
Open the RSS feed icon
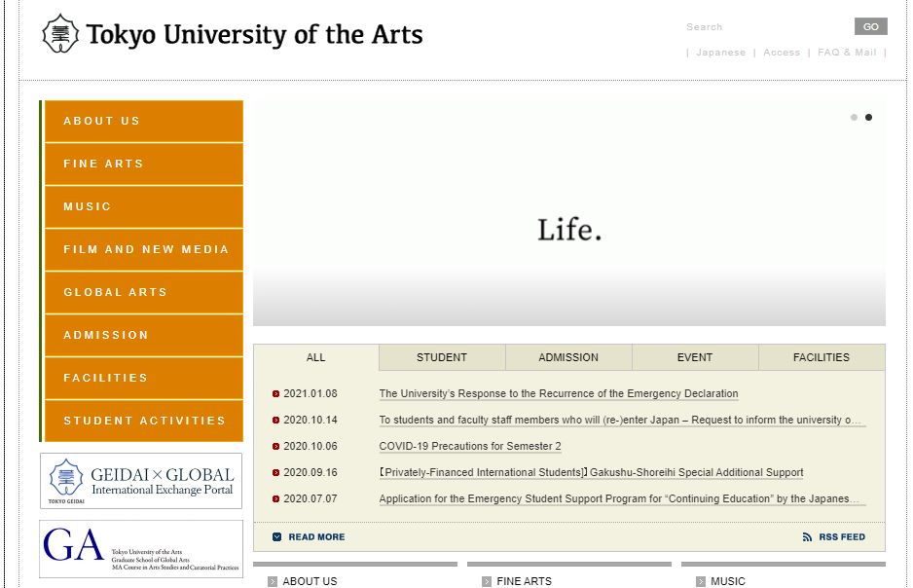pos(807,536)
